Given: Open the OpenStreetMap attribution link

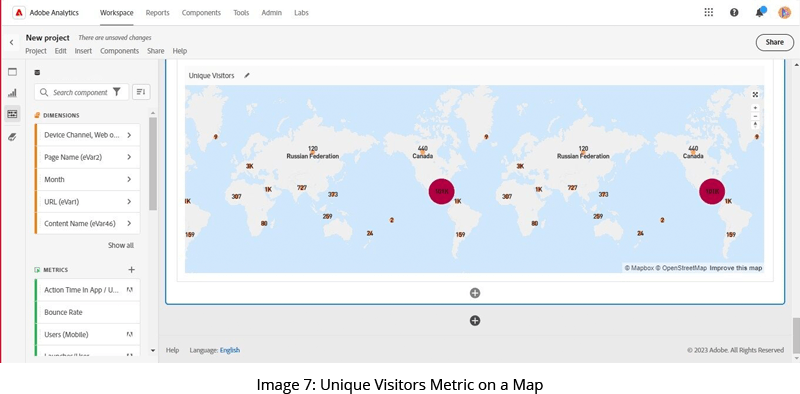Looking at the screenshot, I should (681, 268).
